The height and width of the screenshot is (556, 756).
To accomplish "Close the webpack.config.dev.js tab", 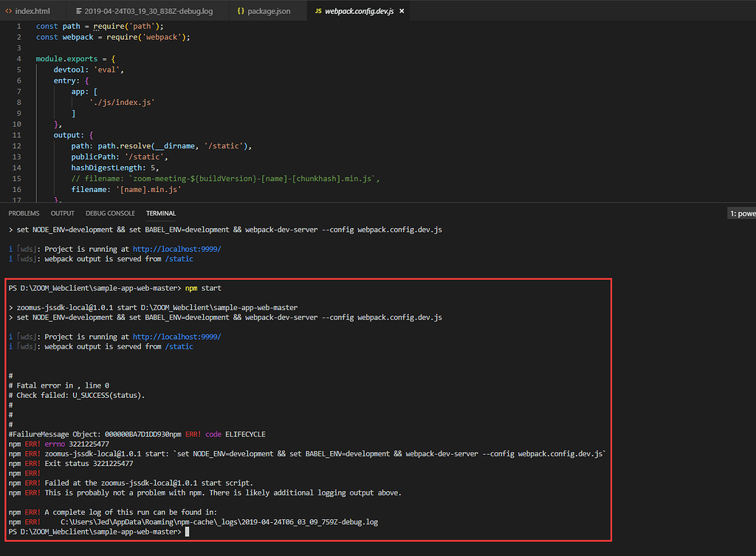I will pos(401,11).
